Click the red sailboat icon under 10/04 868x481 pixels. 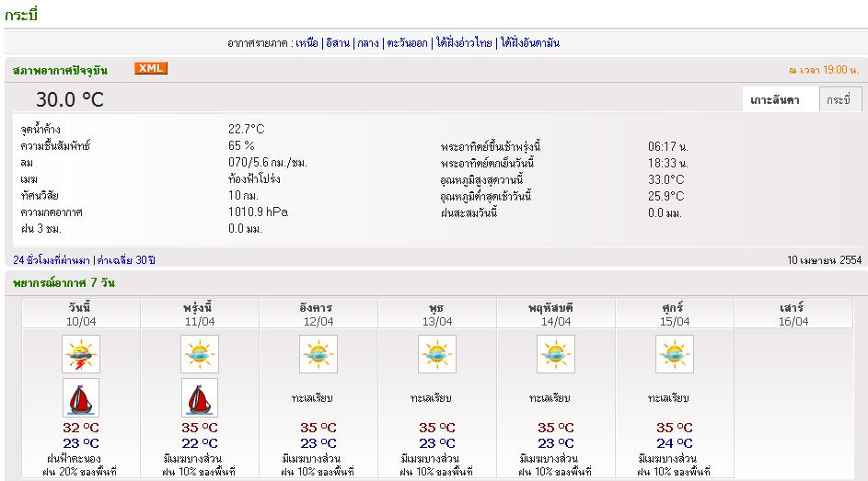pyautogui.click(x=81, y=397)
